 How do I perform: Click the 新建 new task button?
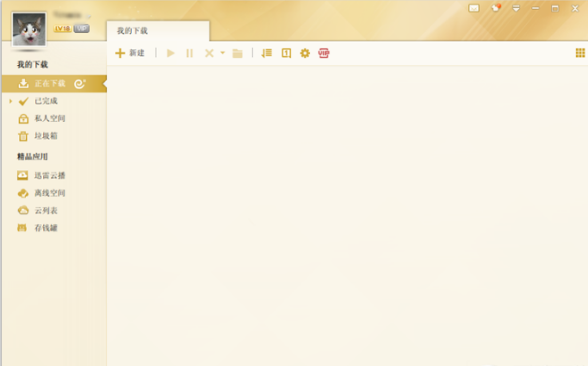pyautogui.click(x=130, y=53)
